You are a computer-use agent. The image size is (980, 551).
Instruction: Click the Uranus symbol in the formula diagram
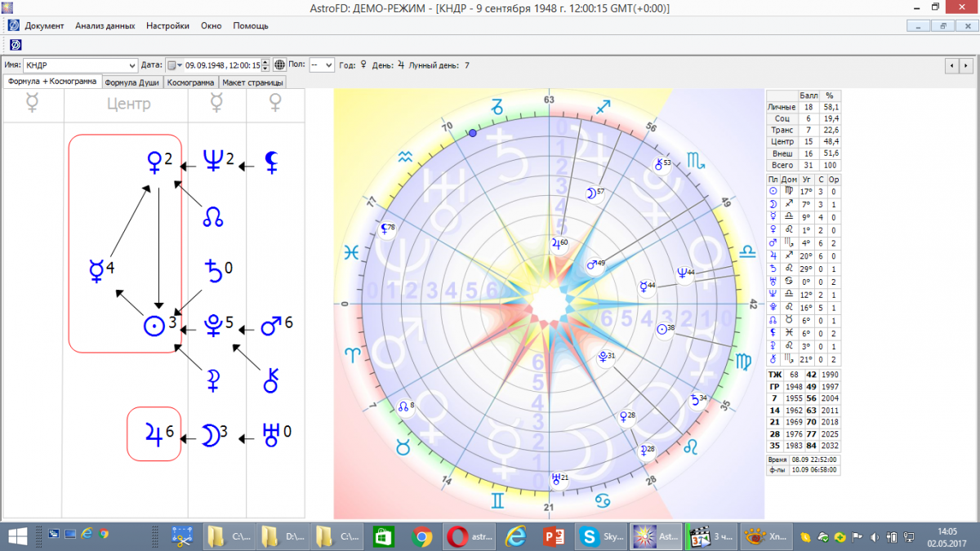[271, 433]
